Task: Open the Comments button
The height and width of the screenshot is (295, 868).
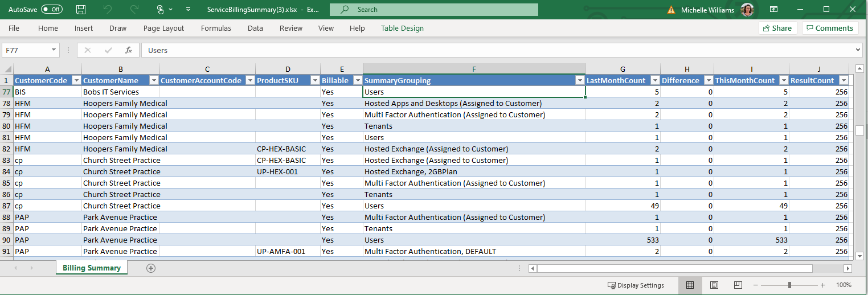Action: coord(830,28)
